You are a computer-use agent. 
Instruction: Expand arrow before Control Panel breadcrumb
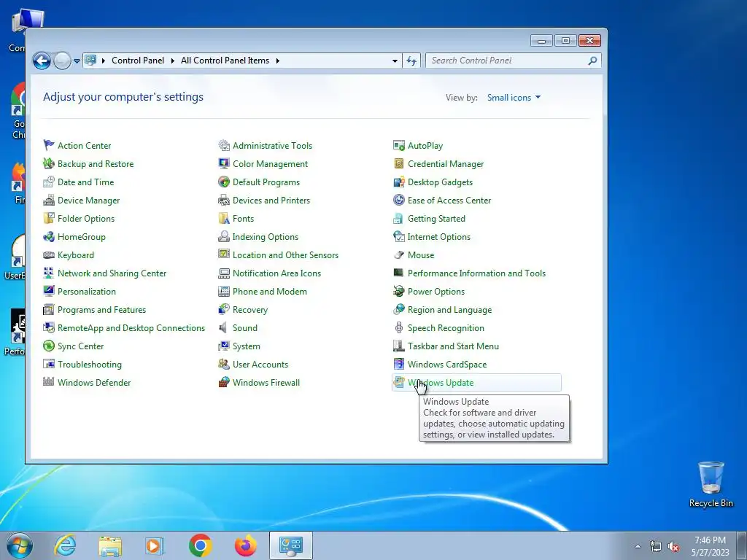pyautogui.click(x=104, y=61)
